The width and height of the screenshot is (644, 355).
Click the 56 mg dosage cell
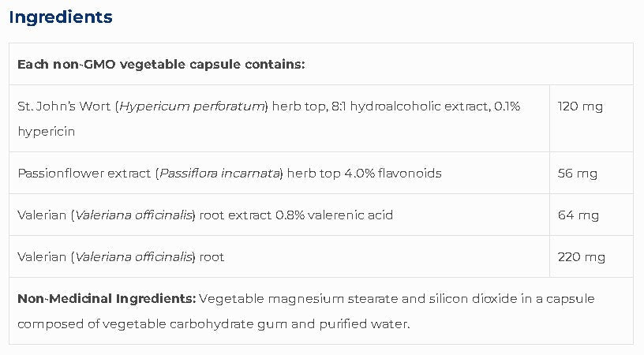click(x=577, y=173)
